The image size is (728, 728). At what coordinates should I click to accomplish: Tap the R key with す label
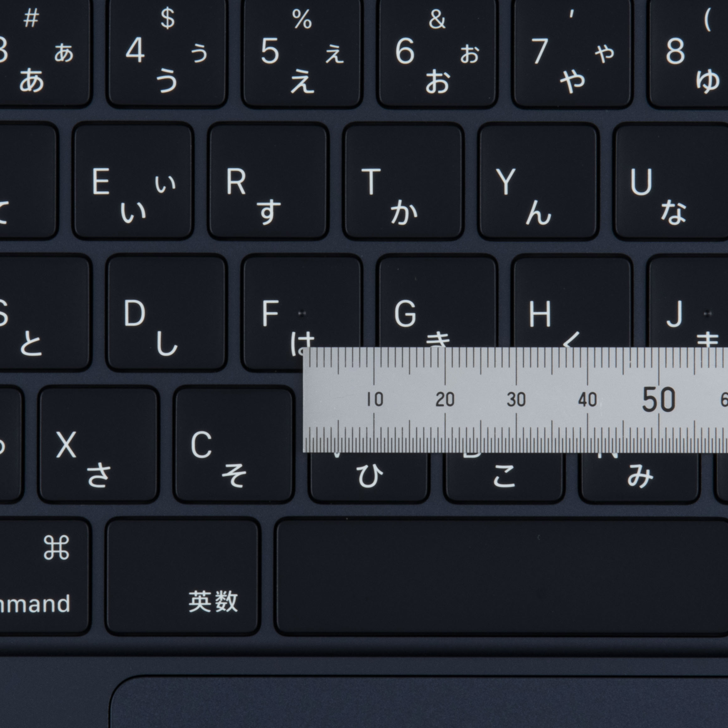pos(268,182)
